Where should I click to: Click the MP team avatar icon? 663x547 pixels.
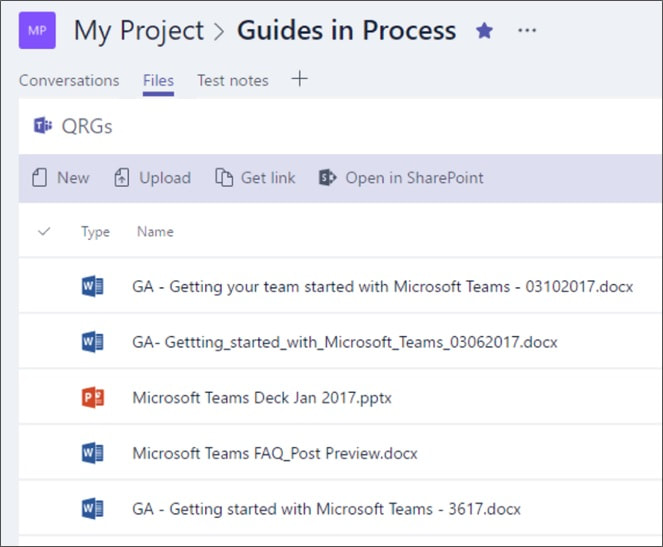[37, 30]
